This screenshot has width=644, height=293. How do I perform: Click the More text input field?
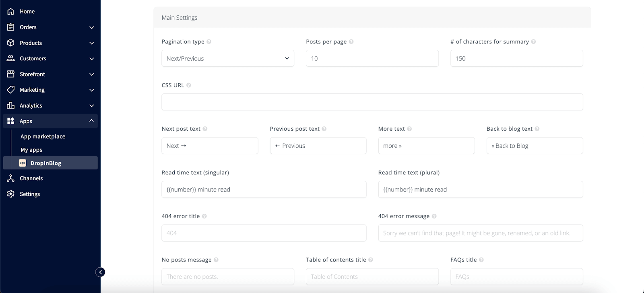pos(426,146)
